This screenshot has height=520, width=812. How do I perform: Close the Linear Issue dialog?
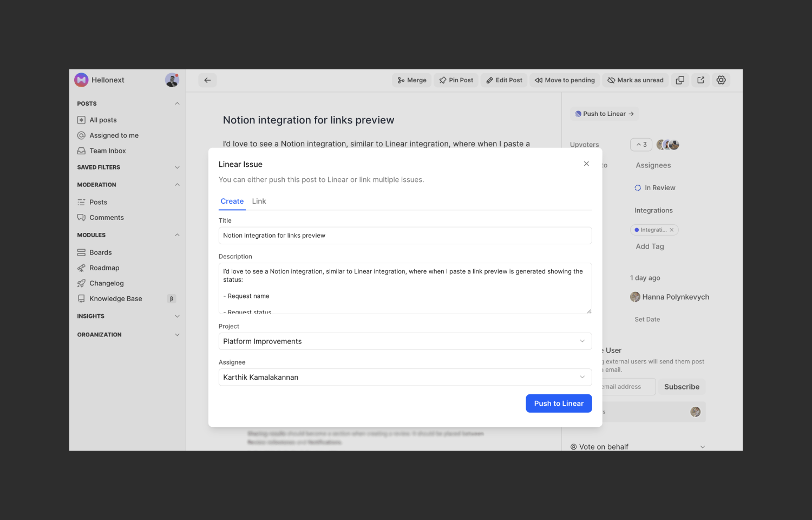(x=586, y=164)
